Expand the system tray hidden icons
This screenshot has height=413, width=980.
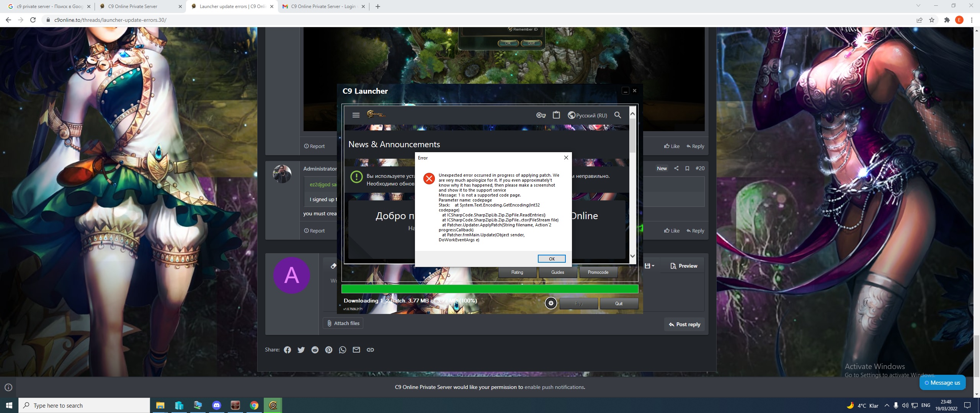point(887,405)
